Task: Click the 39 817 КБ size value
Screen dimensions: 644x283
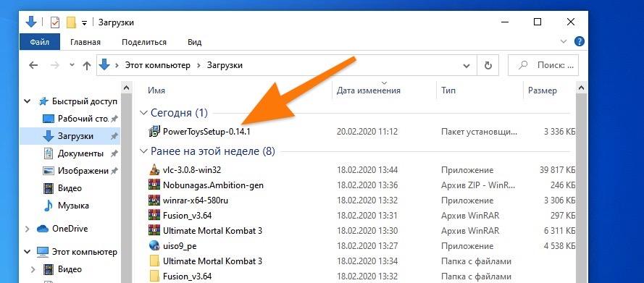Action: coord(557,170)
